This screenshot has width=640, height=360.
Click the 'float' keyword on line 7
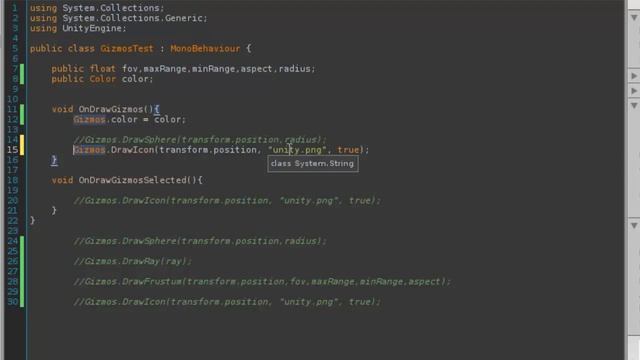coord(102,69)
